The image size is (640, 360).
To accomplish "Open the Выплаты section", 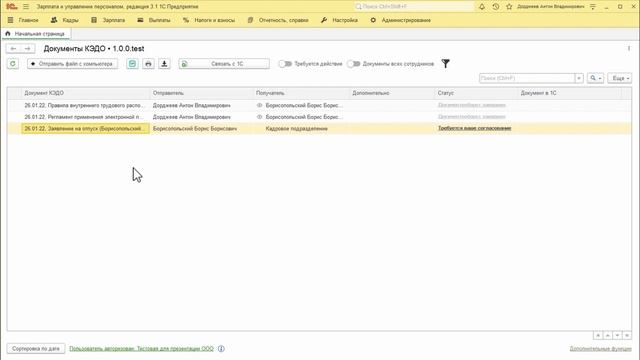I will click(154, 20).
